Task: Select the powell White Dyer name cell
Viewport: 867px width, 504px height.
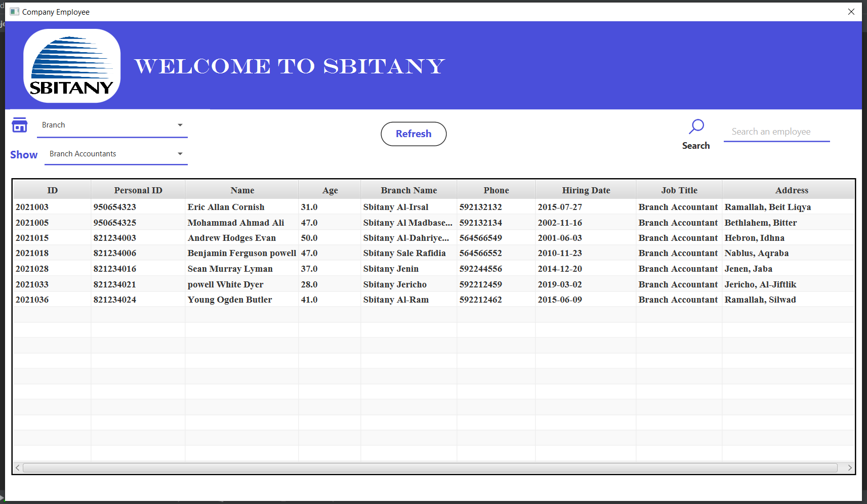Action: 242,284
